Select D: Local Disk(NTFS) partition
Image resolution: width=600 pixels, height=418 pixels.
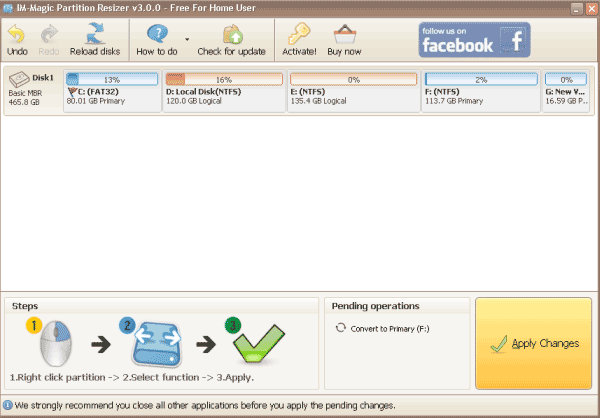pos(224,91)
